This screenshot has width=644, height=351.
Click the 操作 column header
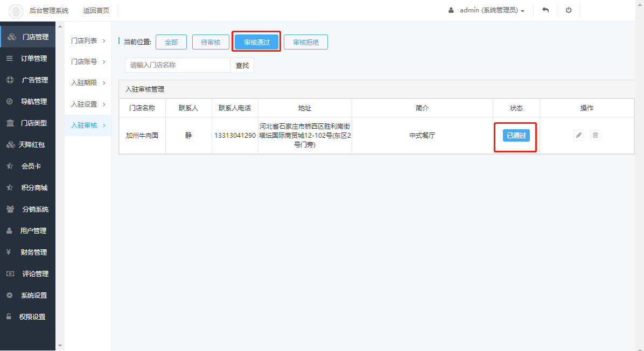click(587, 108)
